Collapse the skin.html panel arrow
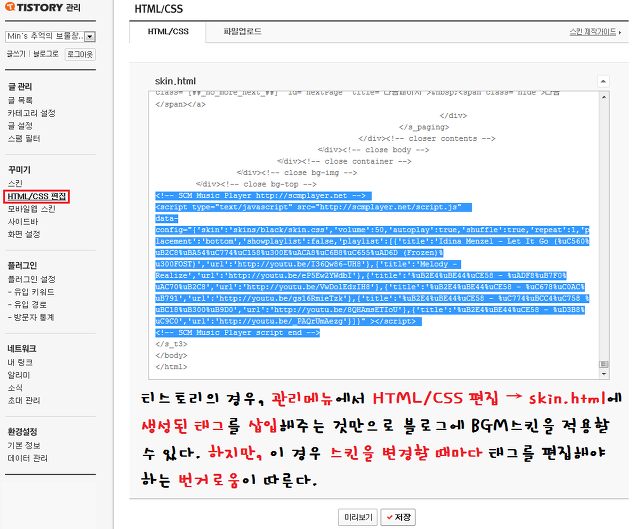This screenshot has height=529, width=635. point(603,81)
